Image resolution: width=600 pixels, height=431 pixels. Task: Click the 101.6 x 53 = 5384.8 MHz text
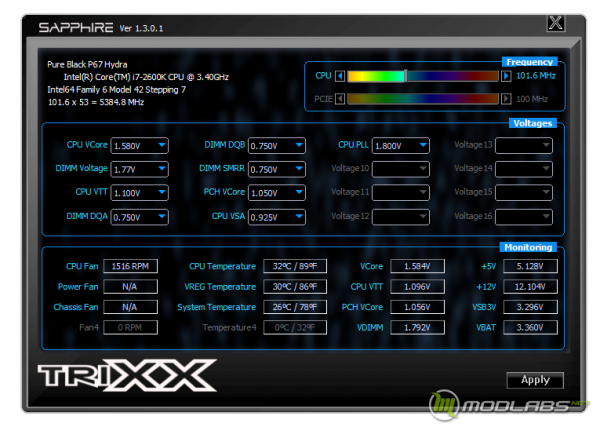[96, 102]
